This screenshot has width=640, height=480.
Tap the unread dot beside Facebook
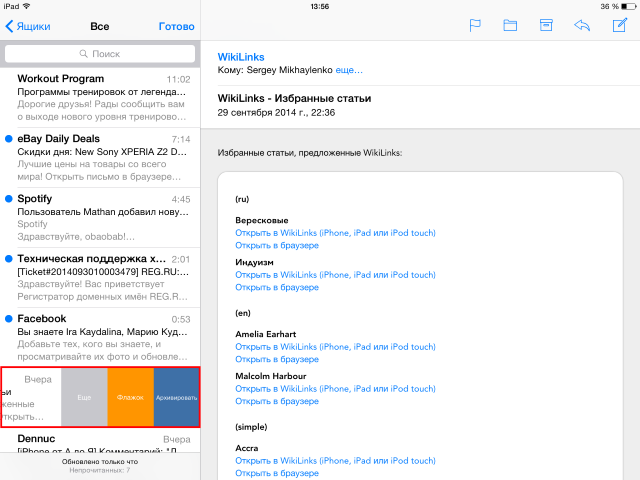[x=9, y=319]
